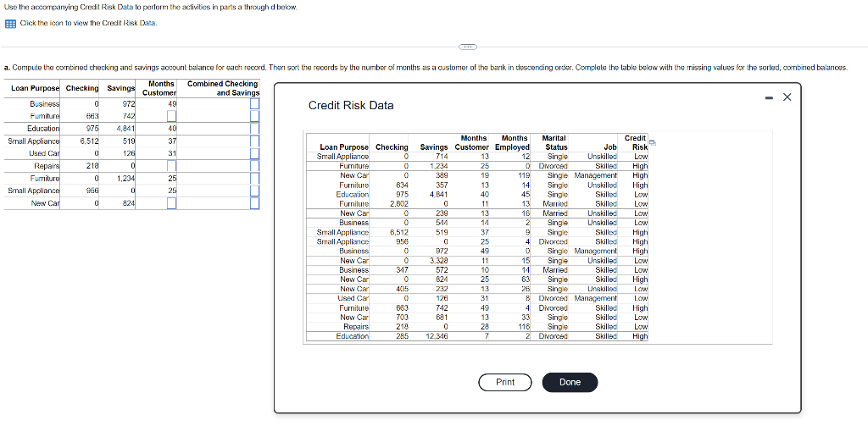Select Combined balance field for Used Car row
The height and width of the screenshot is (426, 868).
(x=254, y=153)
